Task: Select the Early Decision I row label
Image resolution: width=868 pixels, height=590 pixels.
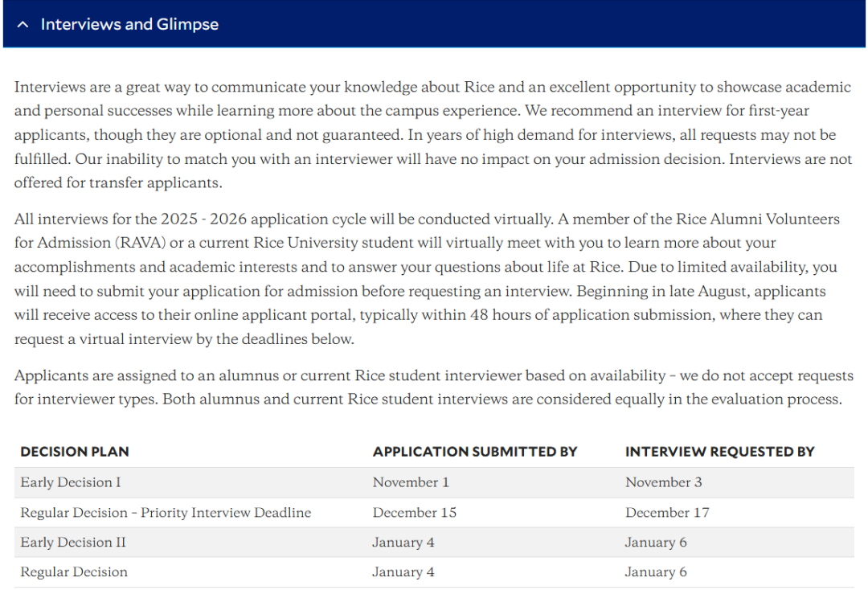Action: 71,482
